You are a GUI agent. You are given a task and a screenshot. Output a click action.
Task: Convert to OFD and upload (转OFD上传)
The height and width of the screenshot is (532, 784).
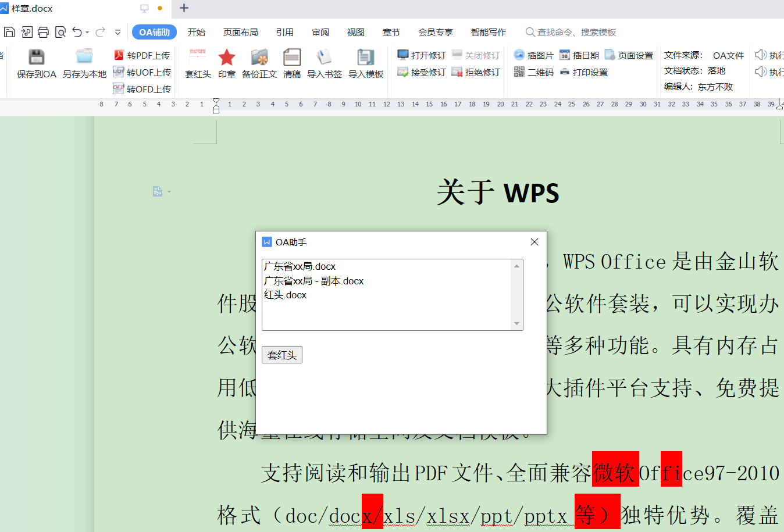[x=142, y=89]
